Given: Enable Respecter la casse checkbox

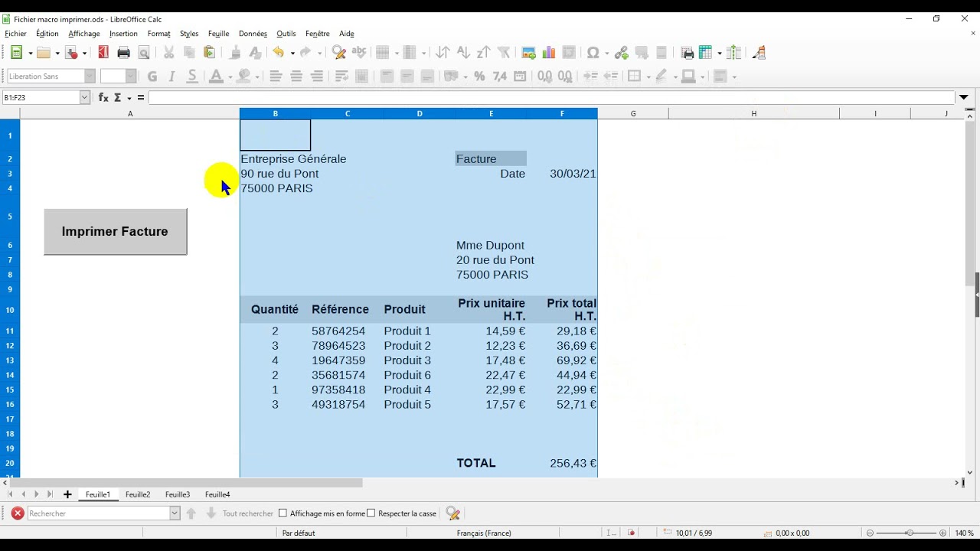Looking at the screenshot, I should pyautogui.click(x=371, y=514).
